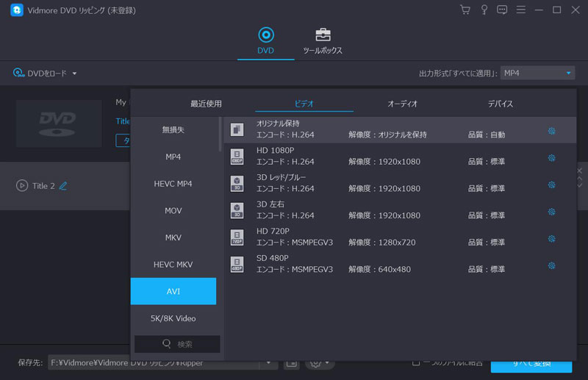The height and width of the screenshot is (380, 588).
Task: Open settings gear for 3D 左右 preset
Action: [551, 212]
